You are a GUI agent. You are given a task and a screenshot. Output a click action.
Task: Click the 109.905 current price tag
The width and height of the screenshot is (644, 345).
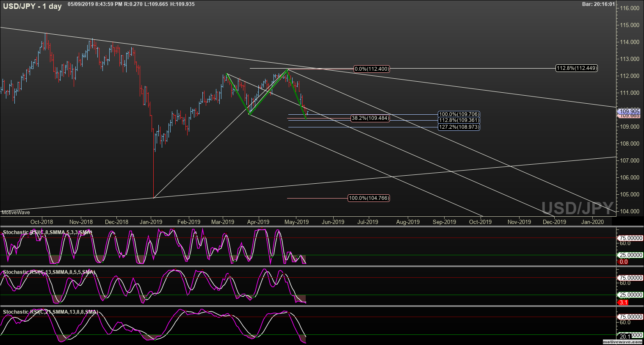pos(629,111)
